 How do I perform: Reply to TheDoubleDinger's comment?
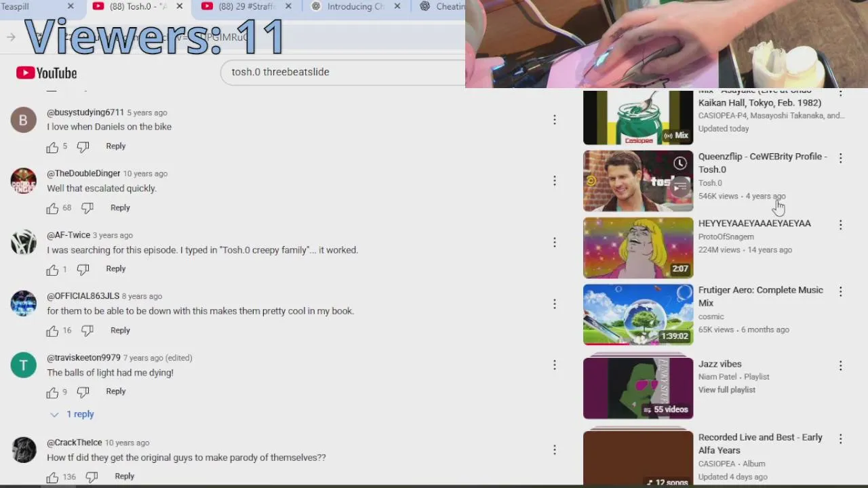[x=120, y=208]
